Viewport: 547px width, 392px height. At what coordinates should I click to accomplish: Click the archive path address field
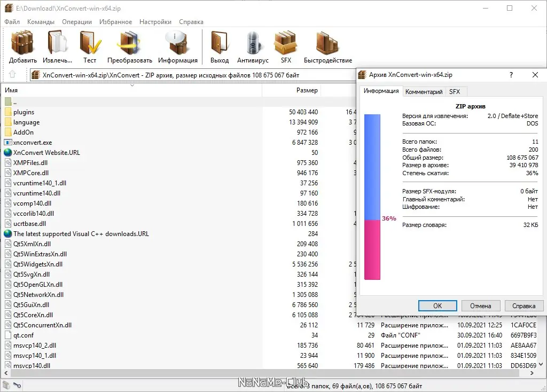tap(193, 75)
